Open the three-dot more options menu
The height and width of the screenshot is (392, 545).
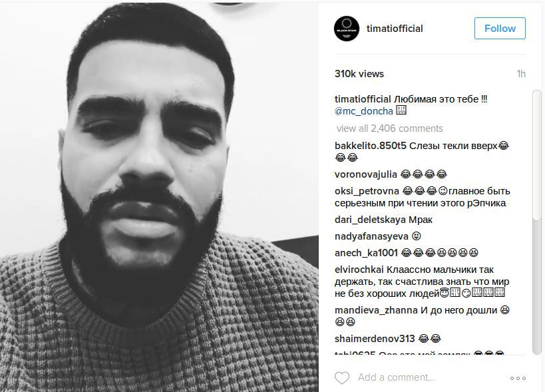coord(518,378)
